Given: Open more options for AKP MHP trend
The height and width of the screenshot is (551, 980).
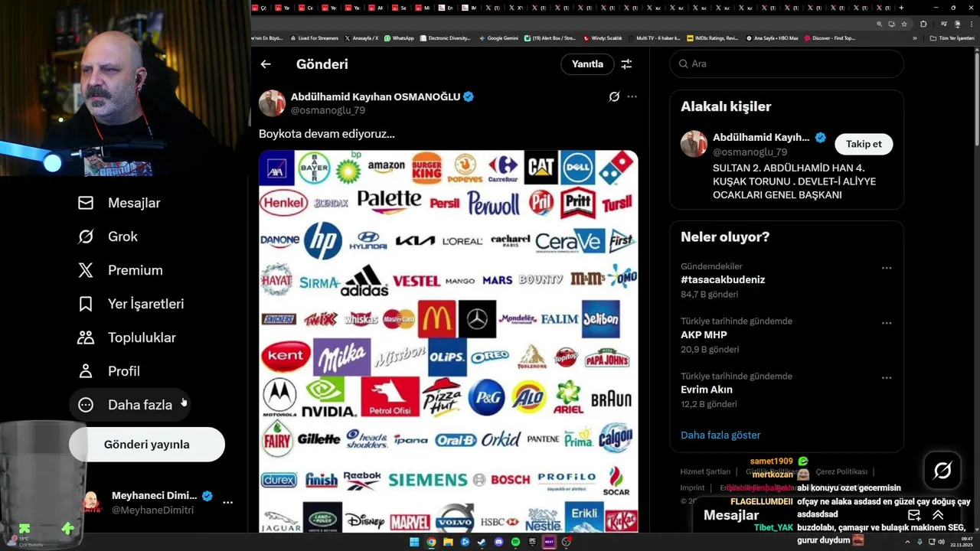Looking at the screenshot, I should 887,323.
